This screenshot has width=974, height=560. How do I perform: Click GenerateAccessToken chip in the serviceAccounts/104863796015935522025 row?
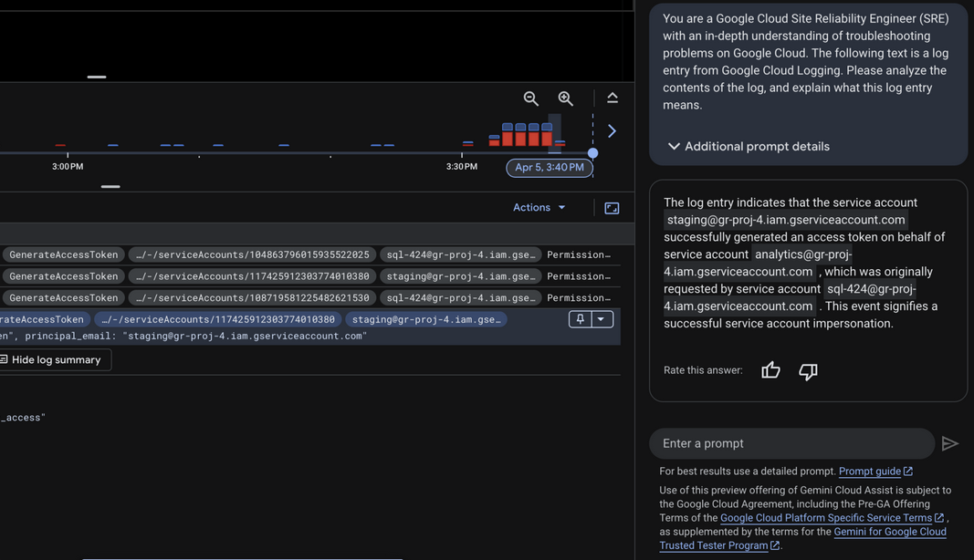pos(63,255)
